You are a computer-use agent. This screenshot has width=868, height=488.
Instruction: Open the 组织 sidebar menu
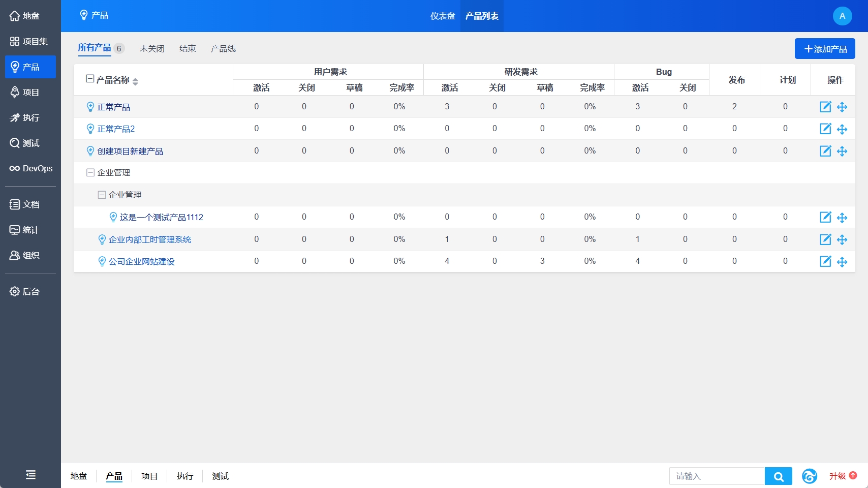tap(30, 255)
